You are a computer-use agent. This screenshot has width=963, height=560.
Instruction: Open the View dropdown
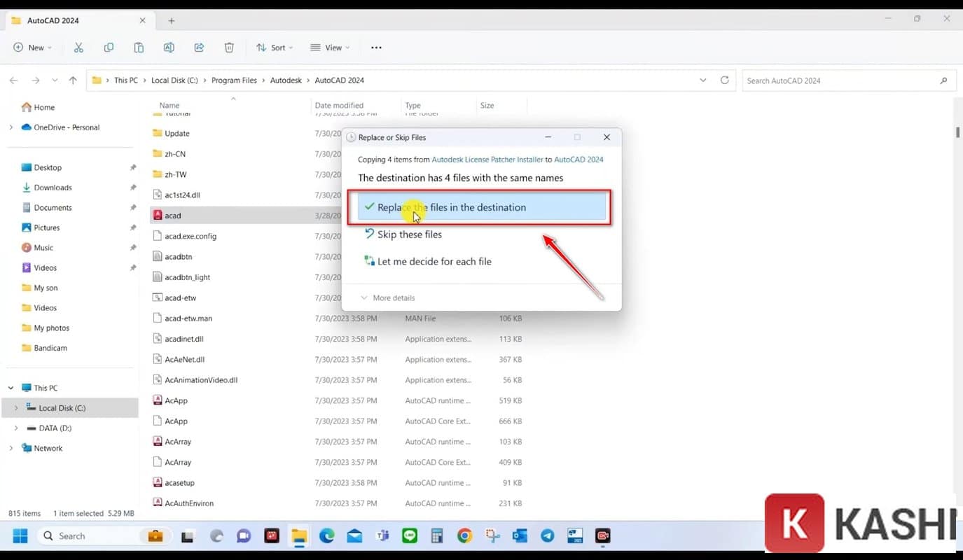click(330, 47)
